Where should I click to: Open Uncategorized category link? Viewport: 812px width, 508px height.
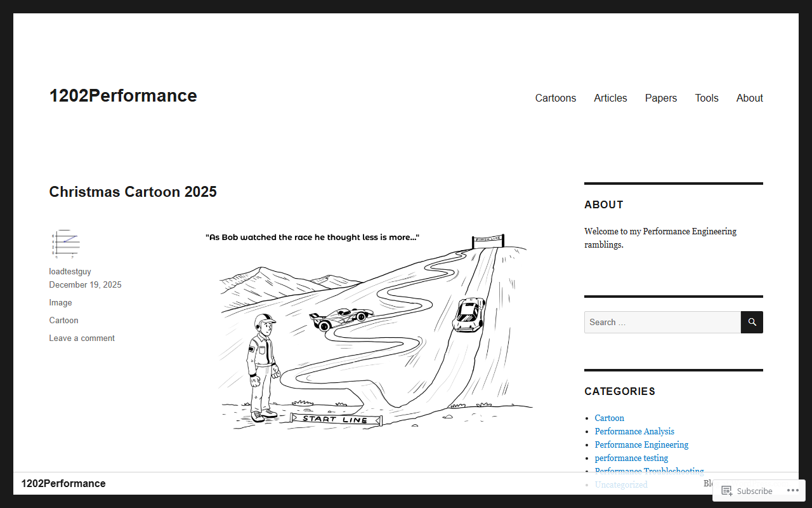(x=621, y=485)
